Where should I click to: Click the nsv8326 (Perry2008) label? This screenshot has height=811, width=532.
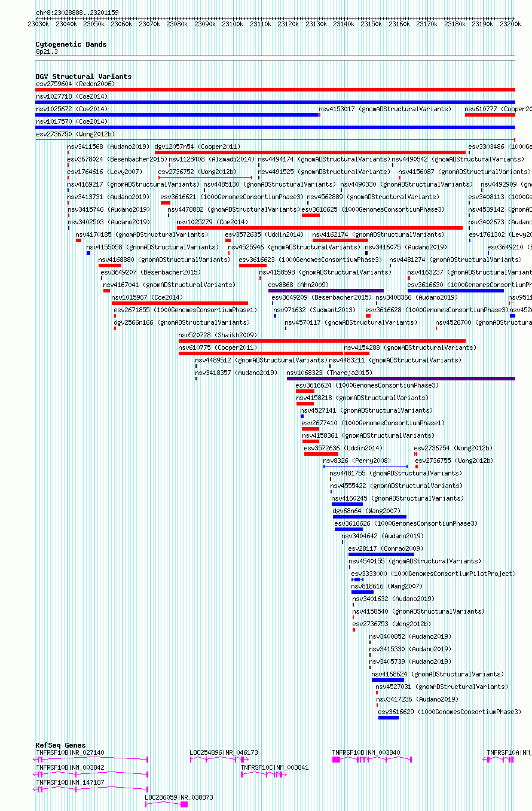[357, 461]
